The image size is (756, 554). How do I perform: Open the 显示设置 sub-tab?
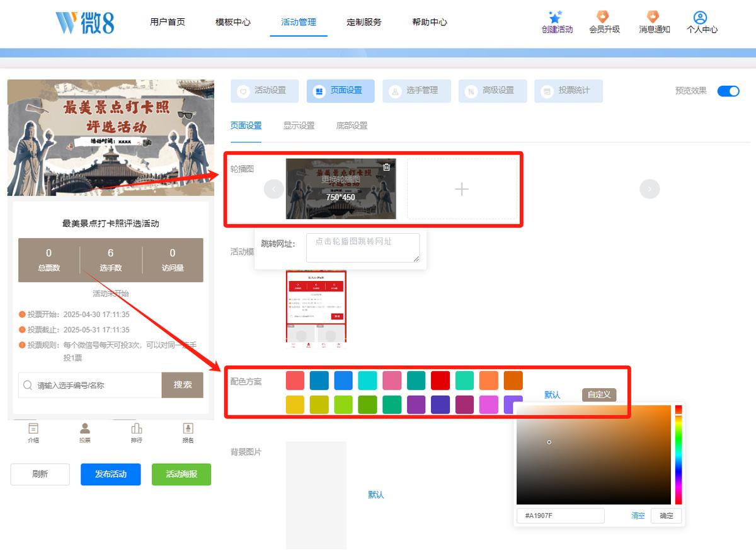[299, 125]
